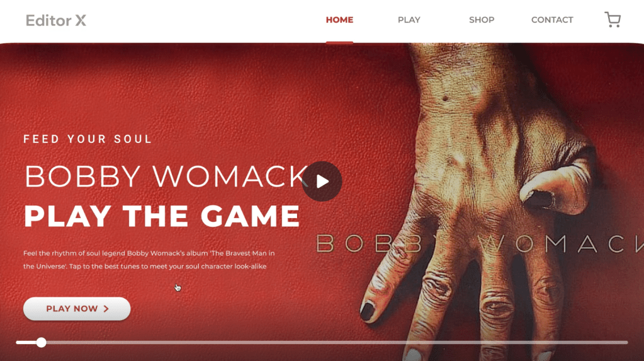Screen dimensions: 644x361
Task: Click the video progress slider knob
Action: [x=41, y=342]
